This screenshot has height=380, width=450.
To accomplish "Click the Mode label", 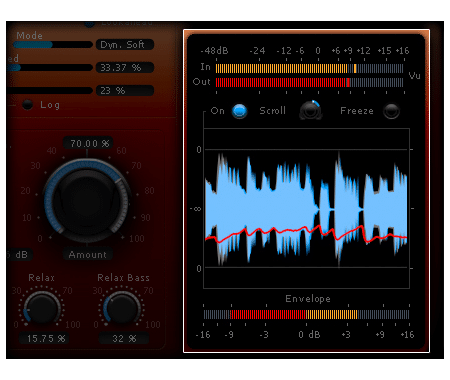I will pos(29,35).
